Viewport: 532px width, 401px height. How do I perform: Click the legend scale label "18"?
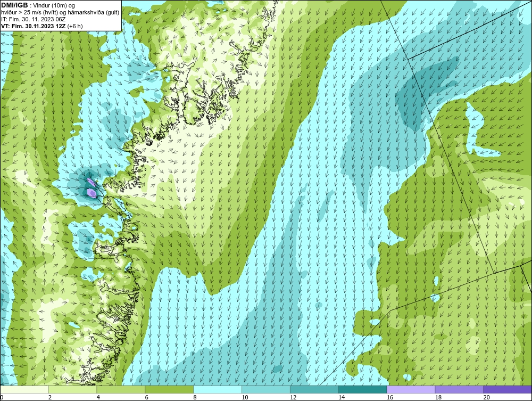(x=438, y=397)
